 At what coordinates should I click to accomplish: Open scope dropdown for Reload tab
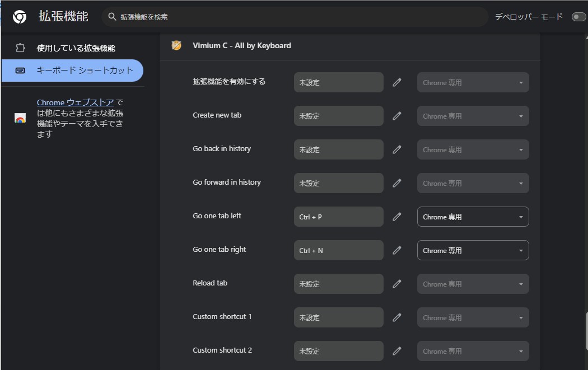[473, 284]
